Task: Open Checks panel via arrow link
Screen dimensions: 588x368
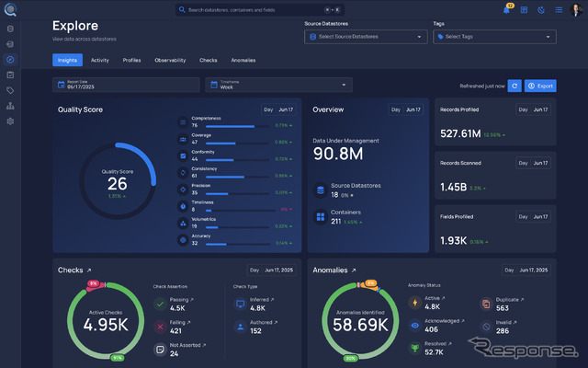Action: pyautogui.click(x=89, y=270)
